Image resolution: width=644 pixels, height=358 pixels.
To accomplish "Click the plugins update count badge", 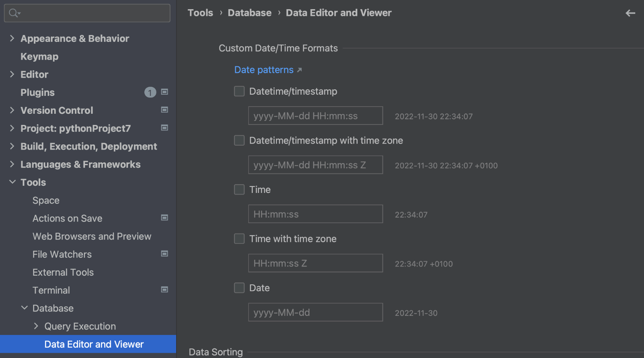I will pyautogui.click(x=150, y=92).
